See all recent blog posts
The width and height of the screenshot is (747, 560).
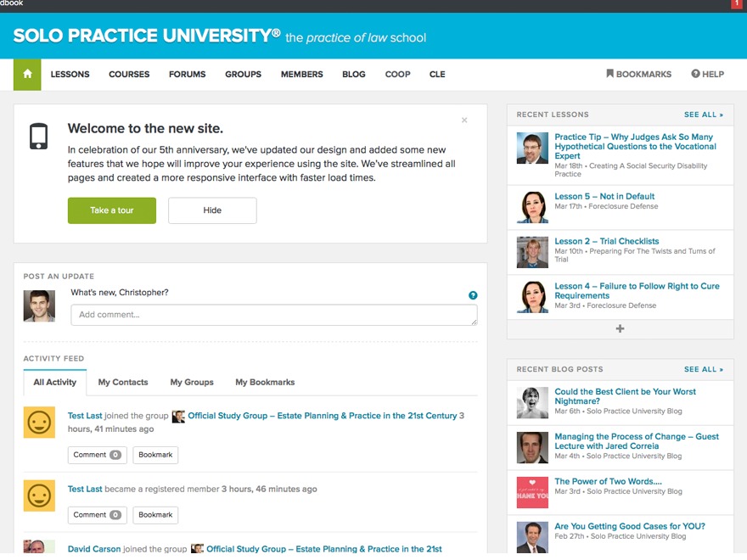(704, 370)
